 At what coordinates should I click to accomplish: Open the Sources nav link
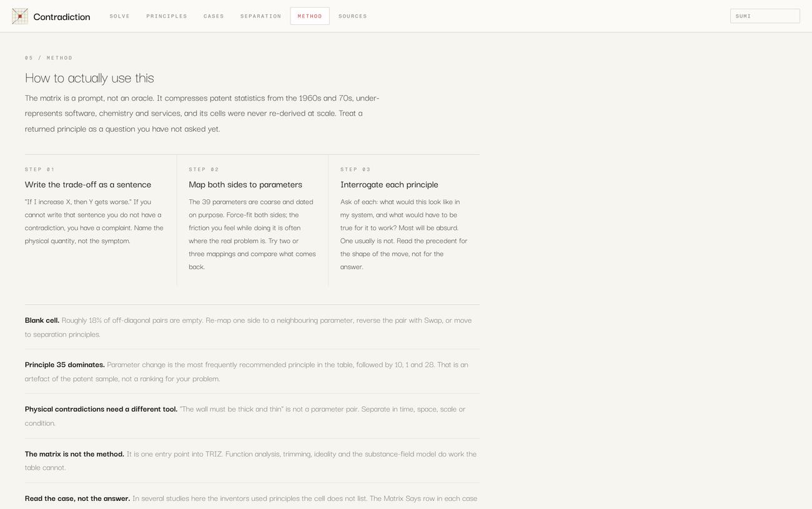(353, 16)
